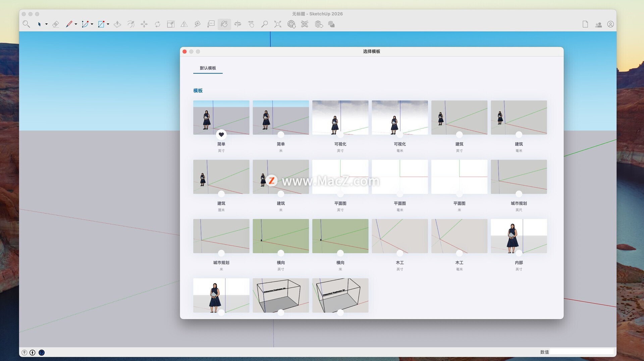Open the 3D Warehouse icon
The height and width of the screenshot is (361, 644).
point(291,24)
